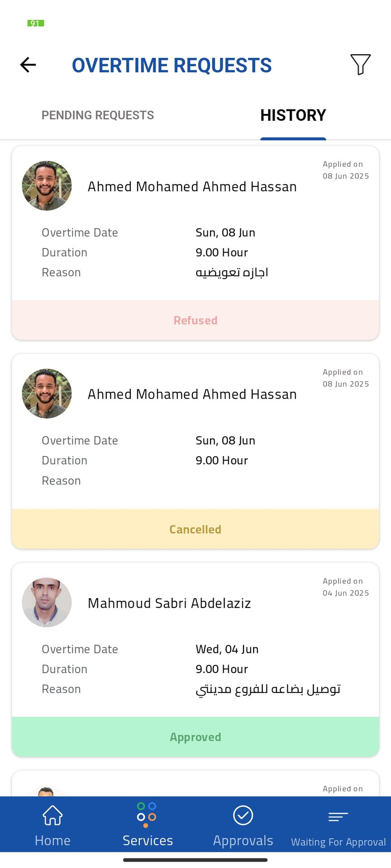Open Mahmoud Sabri Abdelaziz's profile photo
Viewport: 391px width, 868px height.
point(47,602)
